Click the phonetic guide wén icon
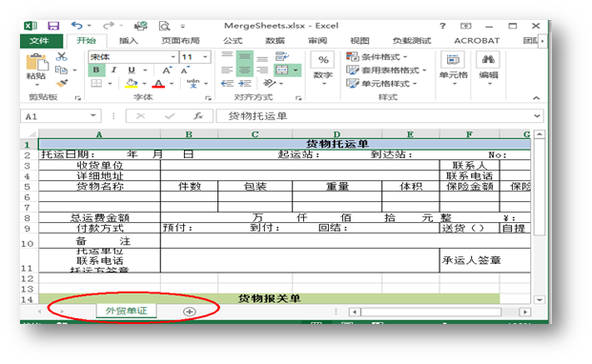This screenshot has height=364, width=592. [x=193, y=83]
